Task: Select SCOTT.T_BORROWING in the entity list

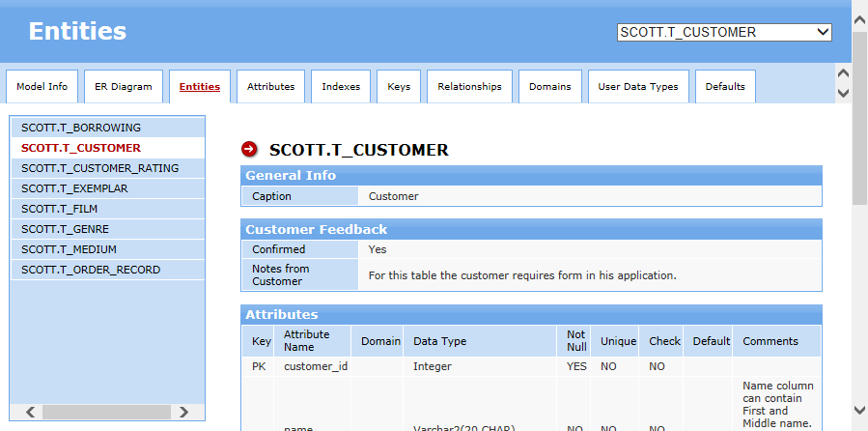Action: point(81,128)
